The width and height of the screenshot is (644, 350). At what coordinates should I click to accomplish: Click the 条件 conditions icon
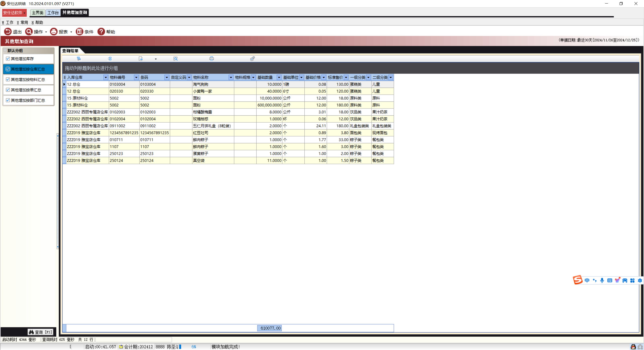tap(79, 31)
